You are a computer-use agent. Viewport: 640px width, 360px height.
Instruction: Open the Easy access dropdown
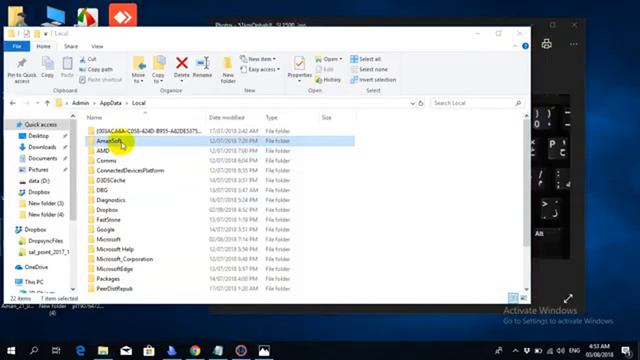point(260,69)
